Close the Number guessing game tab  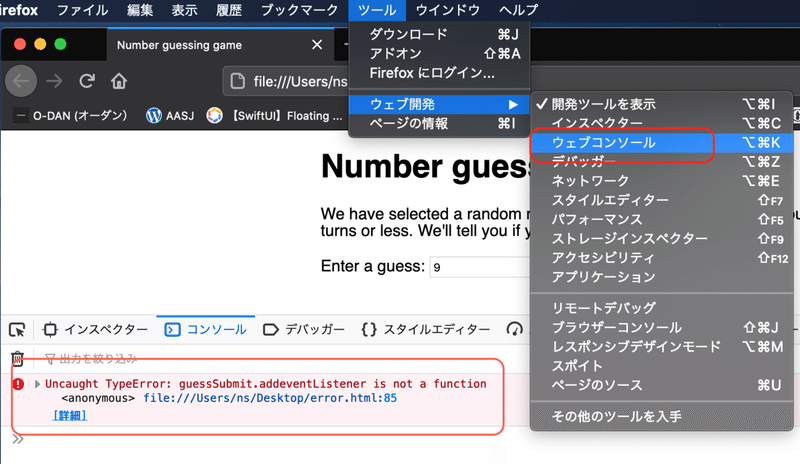click(x=317, y=45)
